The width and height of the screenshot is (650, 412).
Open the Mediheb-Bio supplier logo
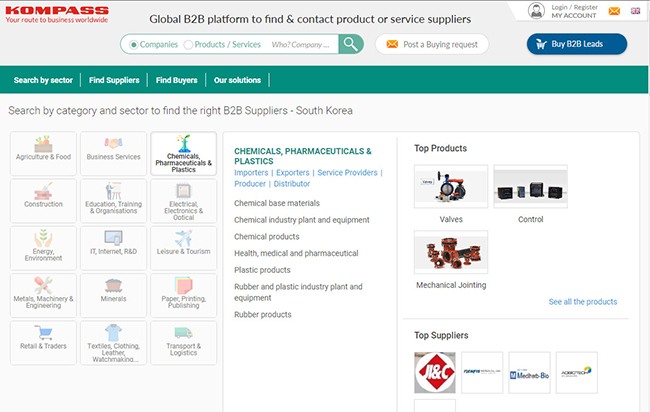[x=529, y=373]
